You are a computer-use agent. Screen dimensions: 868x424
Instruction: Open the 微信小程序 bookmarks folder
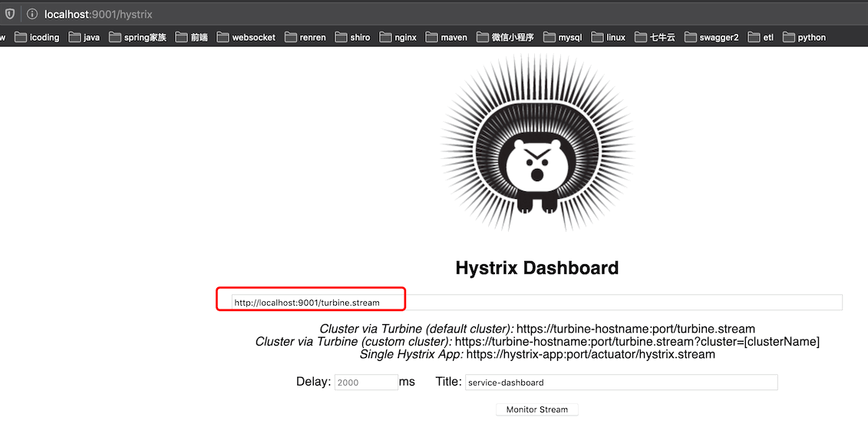tap(505, 37)
